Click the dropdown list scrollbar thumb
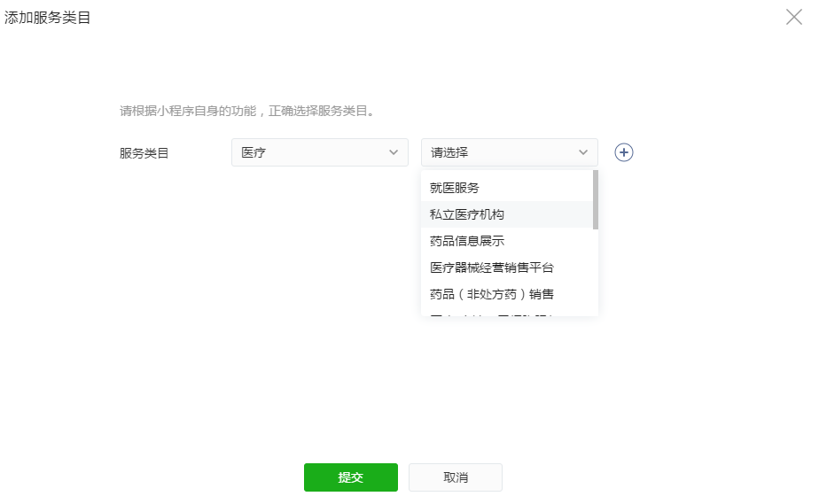 (x=596, y=200)
